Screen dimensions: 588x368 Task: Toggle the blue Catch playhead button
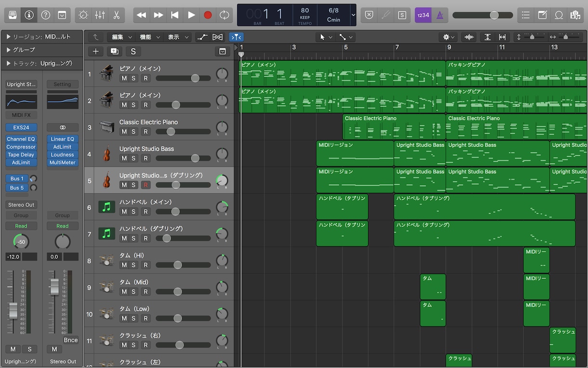click(x=236, y=37)
